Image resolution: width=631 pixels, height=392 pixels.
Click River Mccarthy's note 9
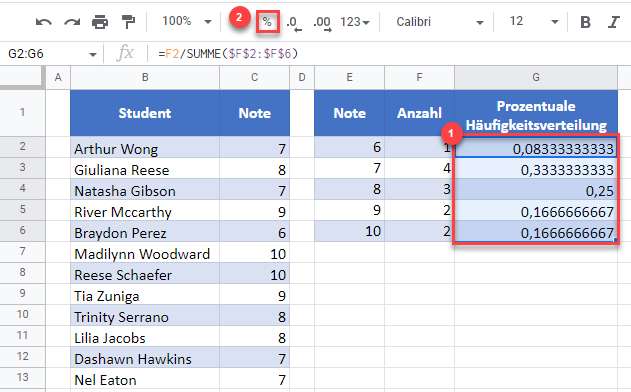pyautogui.click(x=254, y=210)
